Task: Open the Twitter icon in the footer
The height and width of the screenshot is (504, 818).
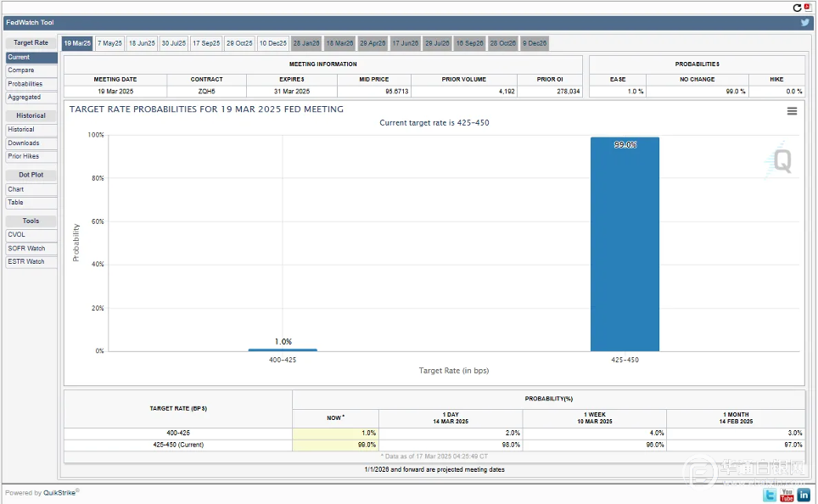Action: [770, 494]
